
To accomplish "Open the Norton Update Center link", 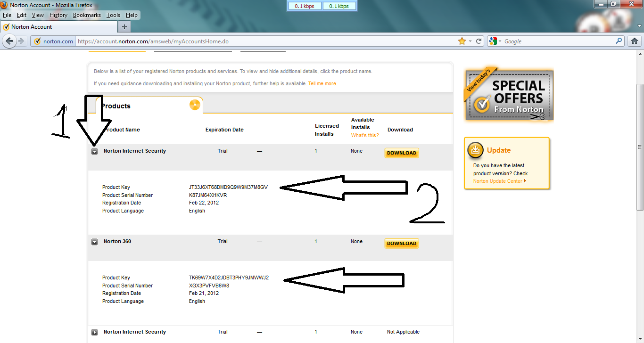I will tap(499, 180).
